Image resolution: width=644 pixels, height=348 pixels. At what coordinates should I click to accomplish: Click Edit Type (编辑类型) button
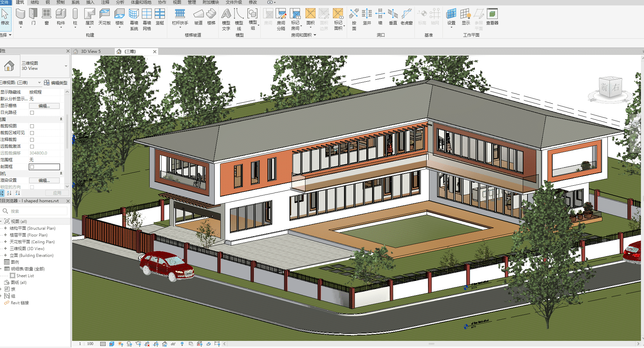coord(56,83)
